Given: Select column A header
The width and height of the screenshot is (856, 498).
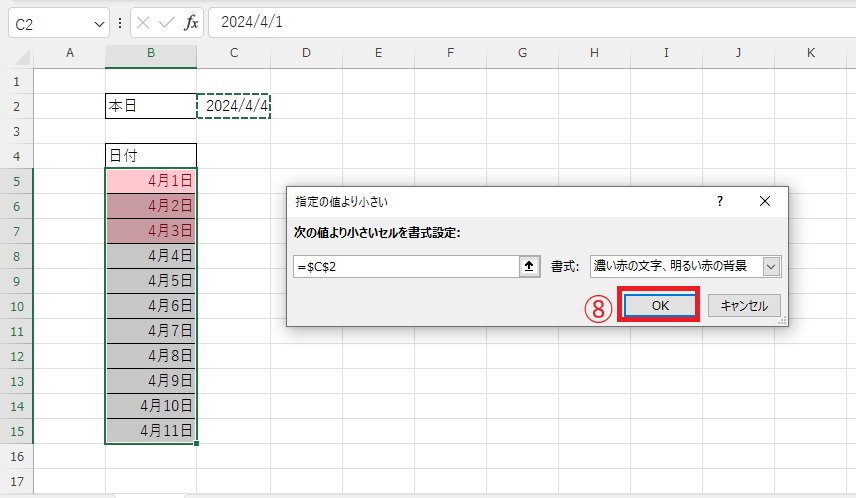Looking at the screenshot, I should 69,53.
